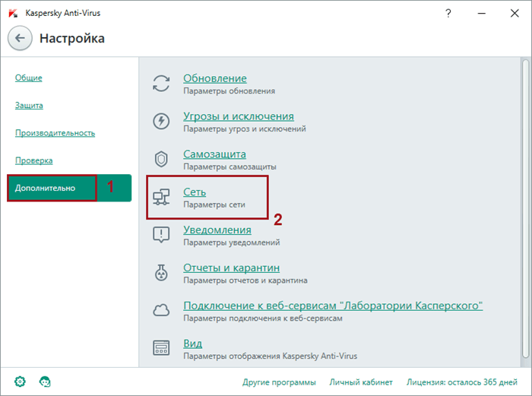Open the Сеть network settings link
This screenshot has width=532, height=396.
click(195, 192)
